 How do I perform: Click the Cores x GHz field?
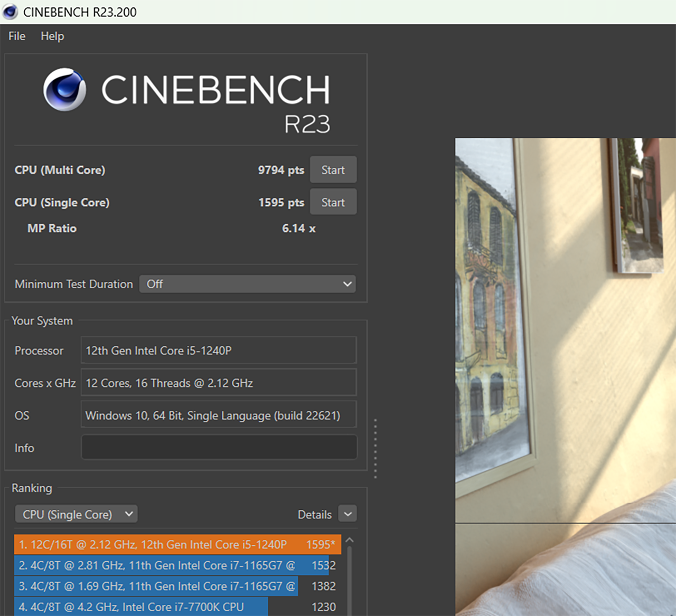coord(219,383)
